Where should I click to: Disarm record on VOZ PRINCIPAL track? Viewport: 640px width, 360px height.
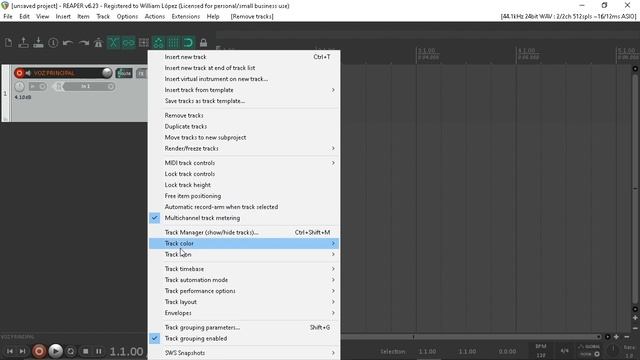(x=19, y=73)
